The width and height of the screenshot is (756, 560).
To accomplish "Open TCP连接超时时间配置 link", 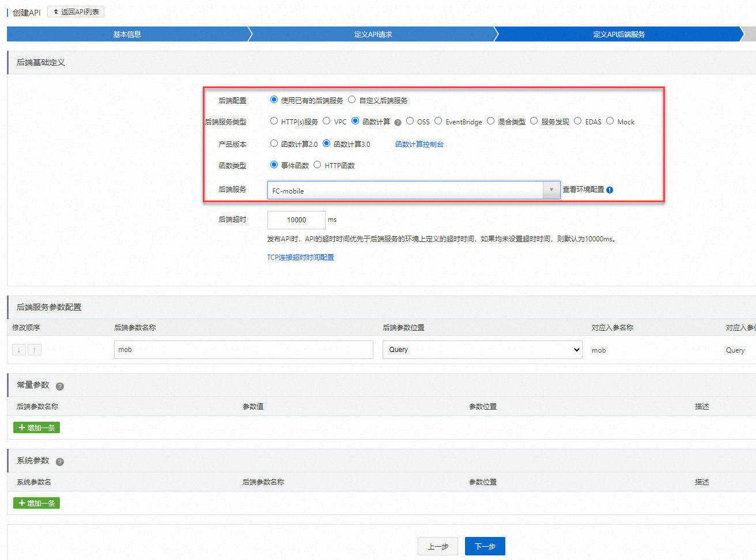I will [x=300, y=258].
